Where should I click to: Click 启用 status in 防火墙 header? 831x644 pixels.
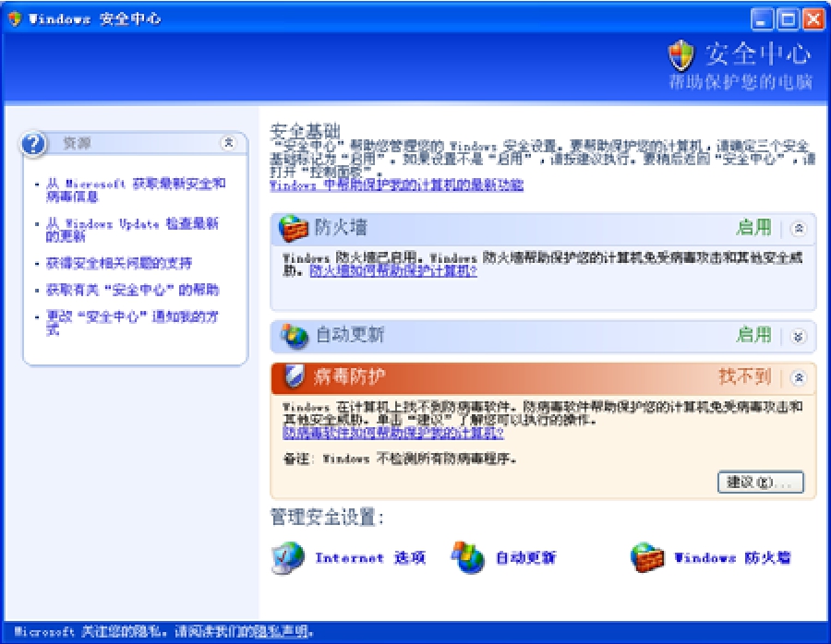click(x=754, y=228)
